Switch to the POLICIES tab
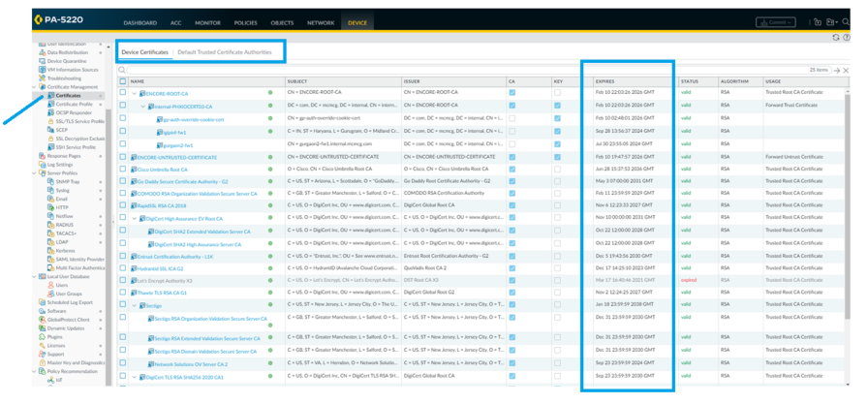Screen dimensions: 868x404 click(246, 23)
